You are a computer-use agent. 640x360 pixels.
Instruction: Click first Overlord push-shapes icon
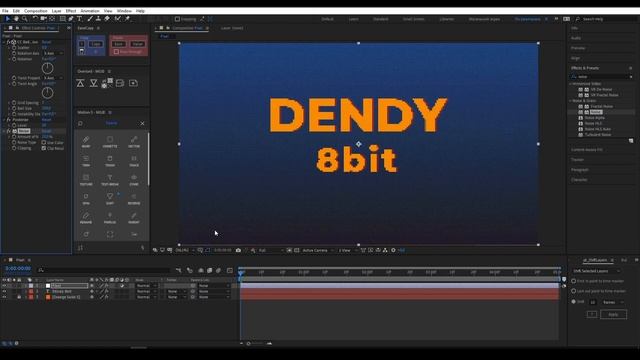[80, 83]
